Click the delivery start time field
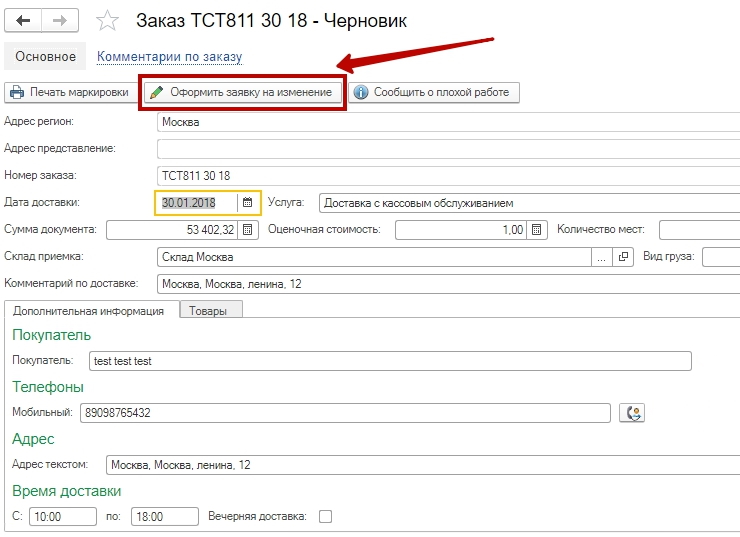Viewport: 740px width, 537px height. coord(62,517)
